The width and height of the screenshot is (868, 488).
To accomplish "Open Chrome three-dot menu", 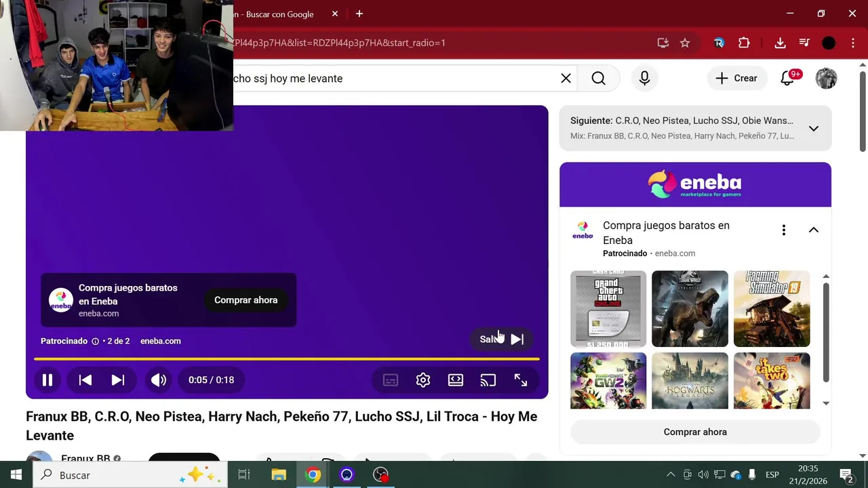I will pos(852,43).
